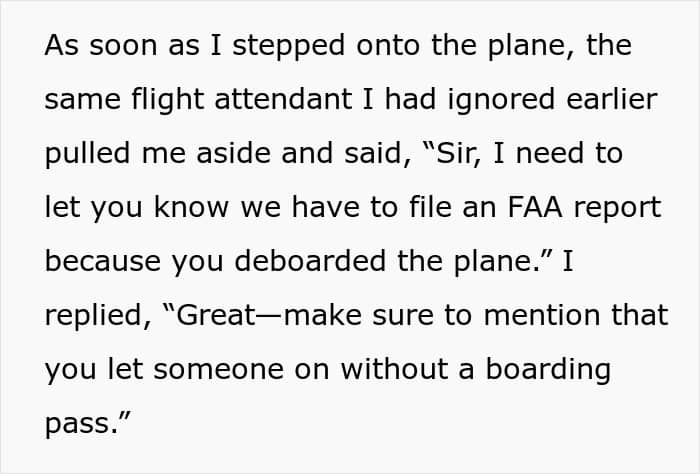Click the word "stepped" in first line

coord(289,46)
